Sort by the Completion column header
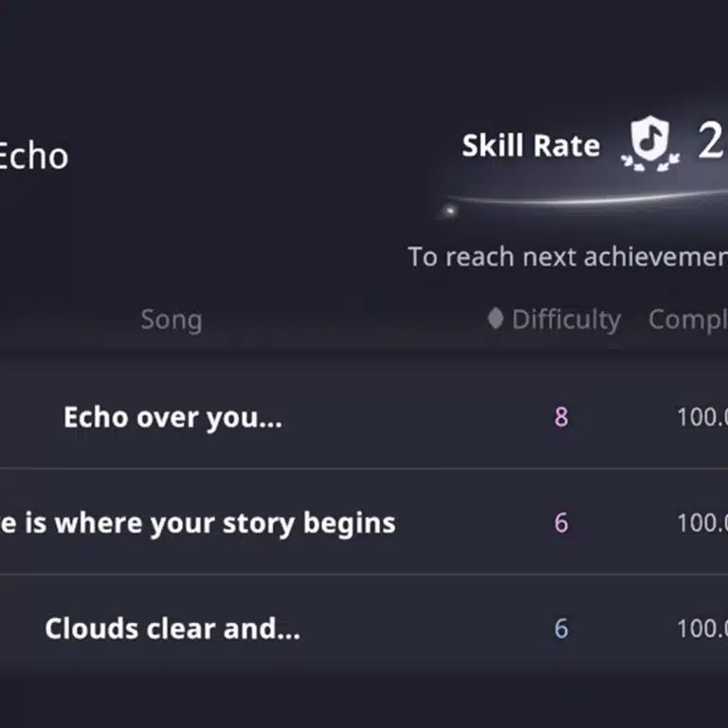The image size is (728, 728). coord(687,320)
